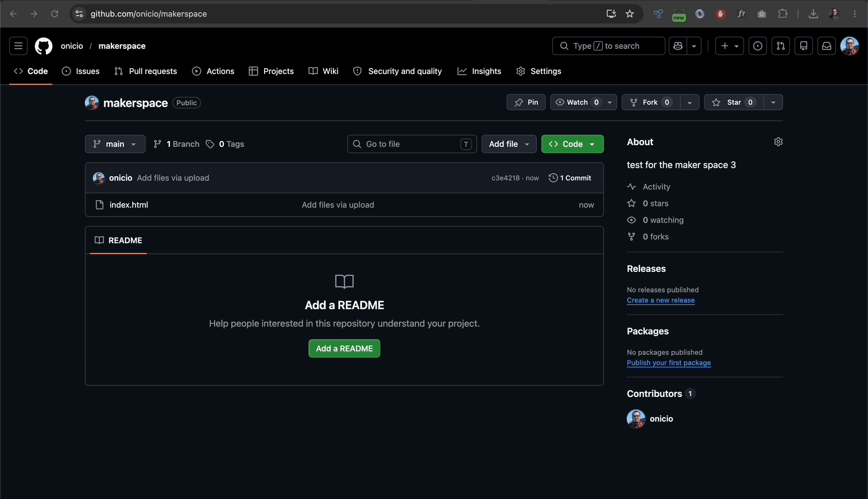
Task: Open the 0 forks link
Action: 648,237
